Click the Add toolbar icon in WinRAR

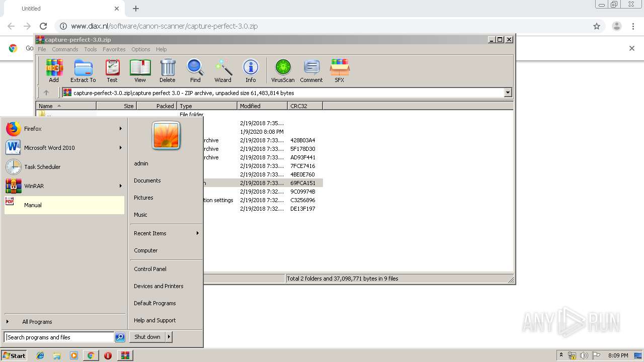point(54,70)
